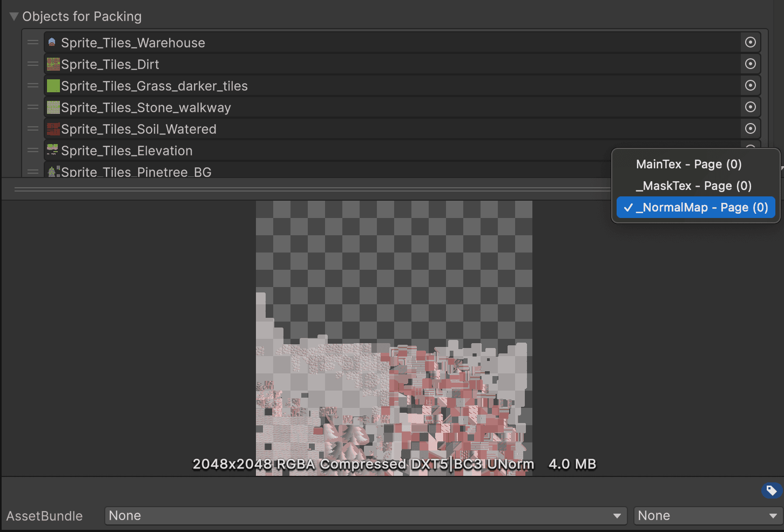The width and height of the screenshot is (784, 532).
Task: Open the object picker for Sprite_Tiles_Dirt
Action: pyautogui.click(x=751, y=64)
